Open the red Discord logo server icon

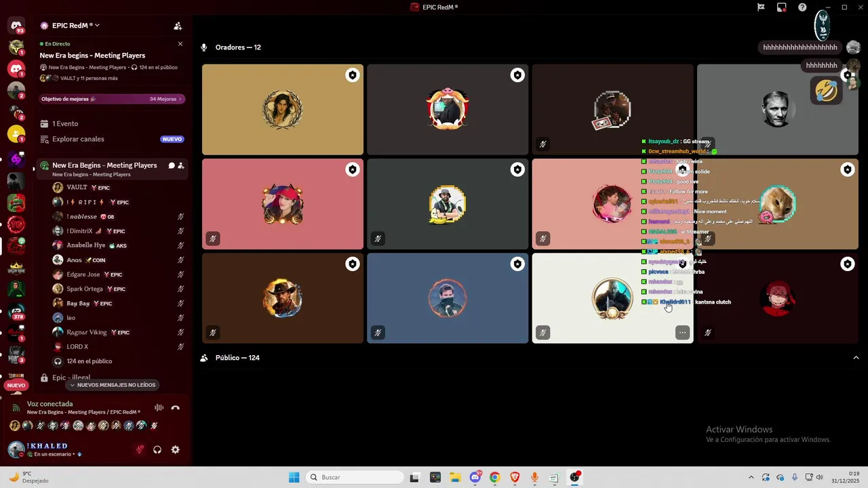16,68
